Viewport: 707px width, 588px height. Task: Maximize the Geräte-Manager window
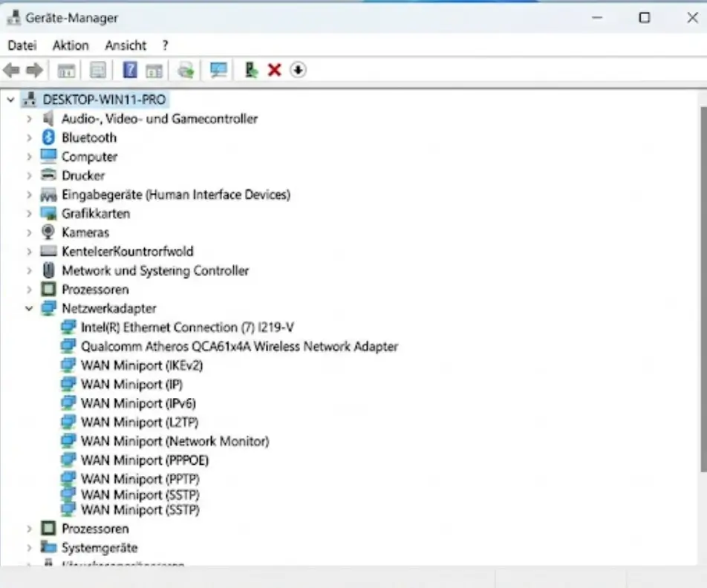(x=645, y=18)
